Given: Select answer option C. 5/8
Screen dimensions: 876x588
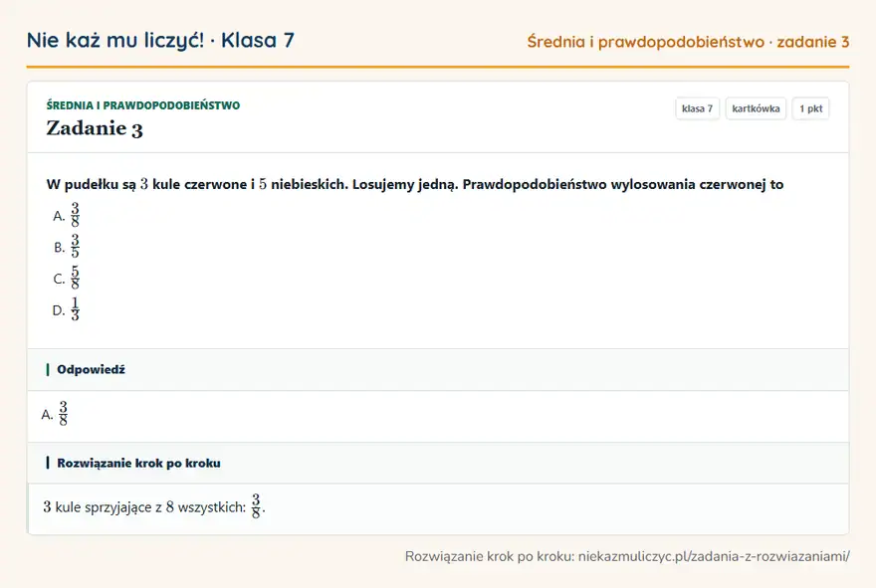Looking at the screenshot, I should pos(67,279).
